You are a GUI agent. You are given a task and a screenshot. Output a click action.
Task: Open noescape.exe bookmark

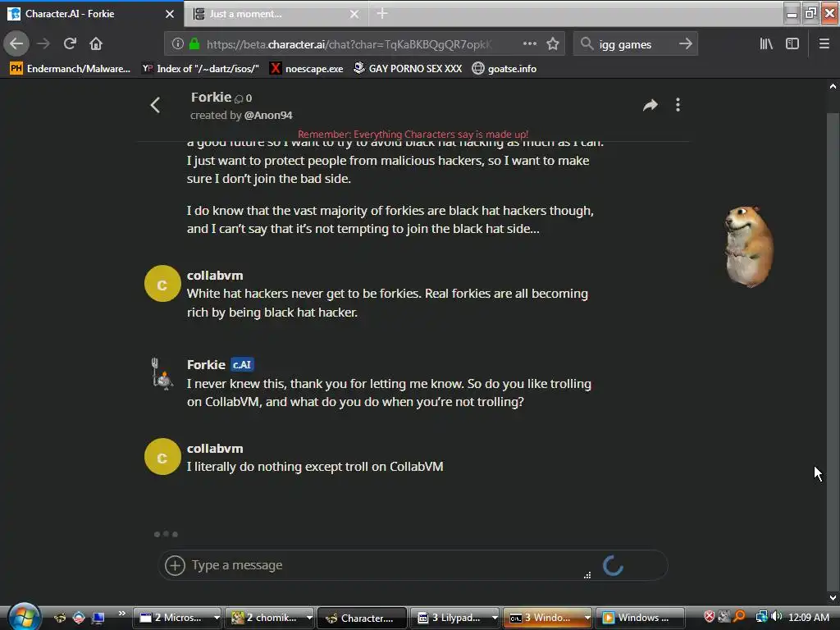(307, 69)
